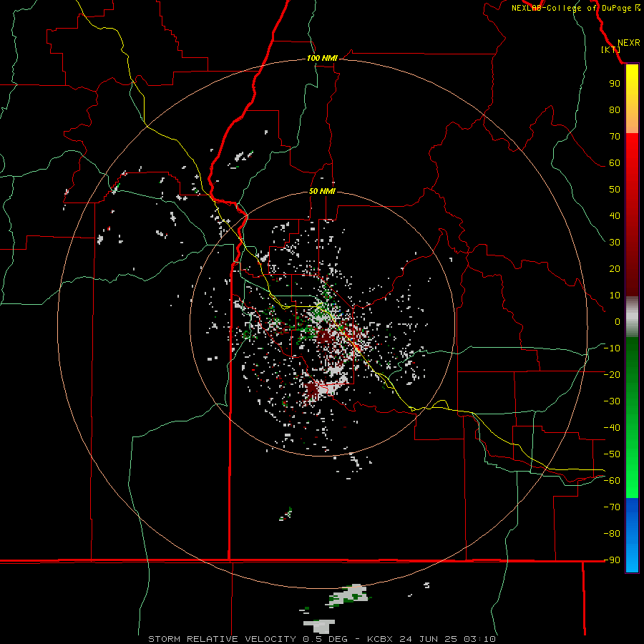
Task: Click the -50 value on velocity scale
Action: click(x=612, y=454)
